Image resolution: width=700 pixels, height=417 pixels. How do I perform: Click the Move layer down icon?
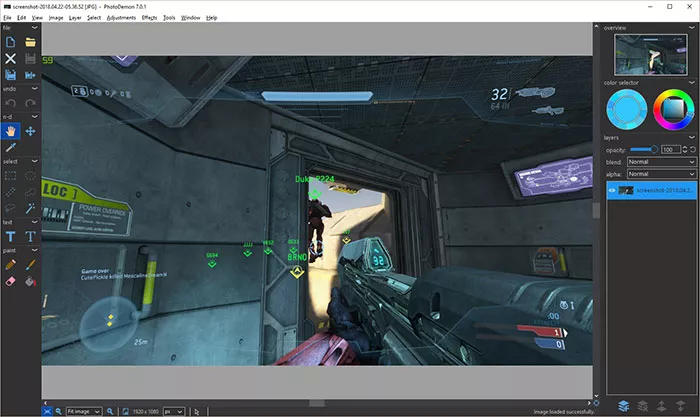pyautogui.click(x=680, y=406)
